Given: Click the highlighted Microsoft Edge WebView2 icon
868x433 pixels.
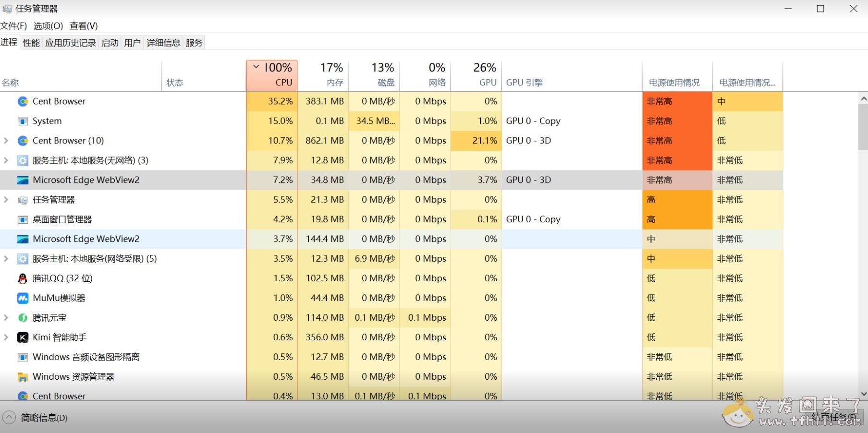Looking at the screenshot, I should [23, 180].
